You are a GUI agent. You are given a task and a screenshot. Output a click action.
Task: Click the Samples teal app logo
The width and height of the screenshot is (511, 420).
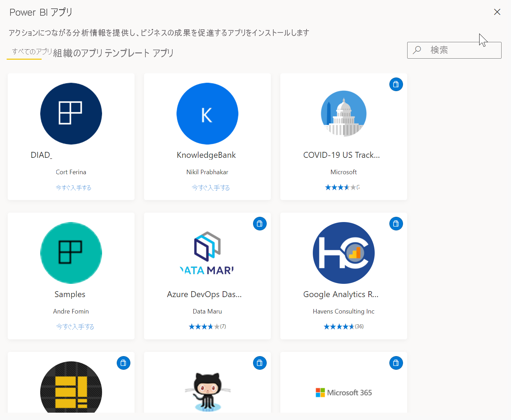(71, 253)
